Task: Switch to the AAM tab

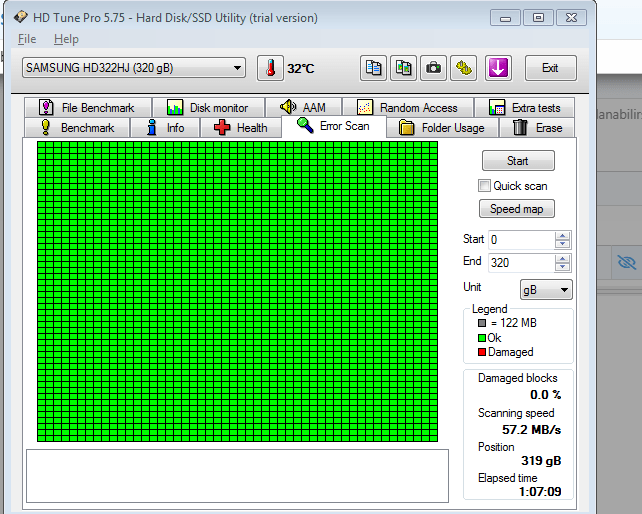Action: [303, 108]
